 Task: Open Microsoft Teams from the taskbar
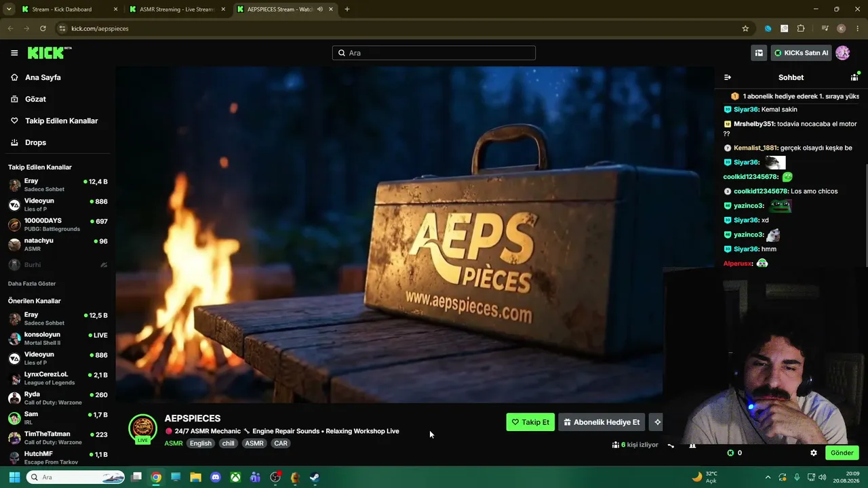pyautogui.click(x=255, y=477)
